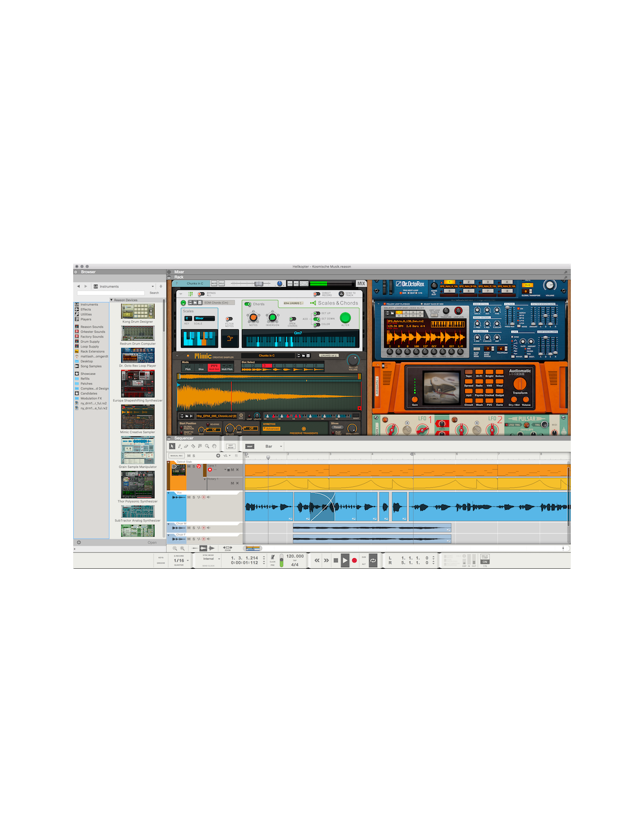
Task: Pick the Europa Shapeshifting Synthesizer device
Action: click(138, 384)
